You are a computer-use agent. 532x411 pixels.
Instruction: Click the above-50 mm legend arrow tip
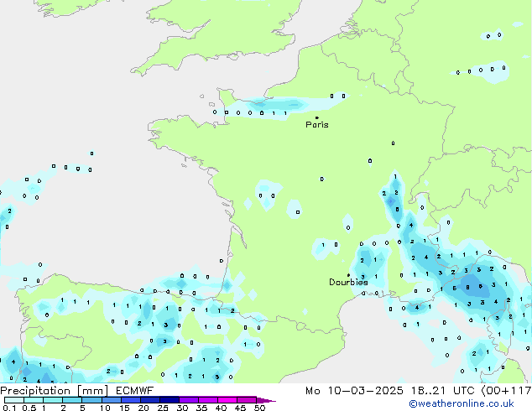click(x=266, y=400)
